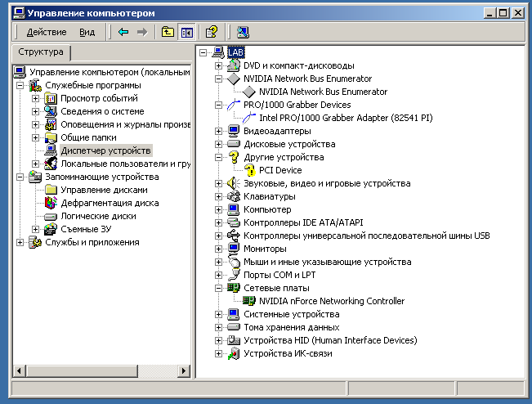Select the LAB computer root node
The image size is (532, 404).
pyautogui.click(x=235, y=52)
